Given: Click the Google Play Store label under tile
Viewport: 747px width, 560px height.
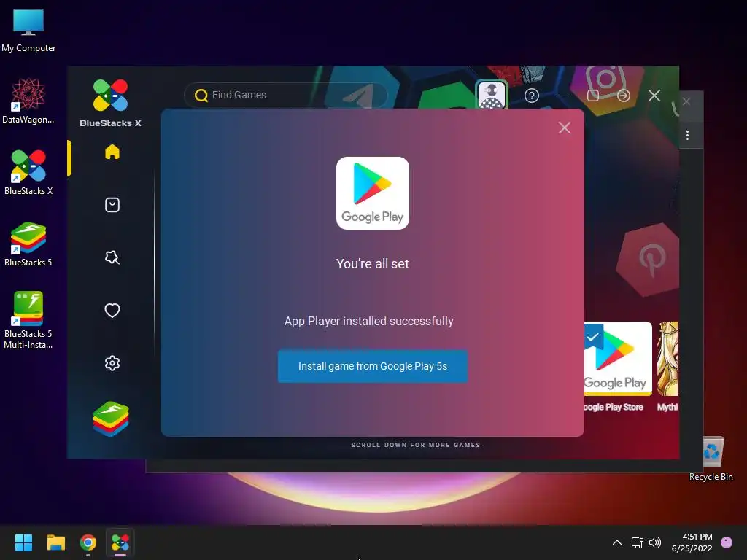Looking at the screenshot, I should coord(614,407).
